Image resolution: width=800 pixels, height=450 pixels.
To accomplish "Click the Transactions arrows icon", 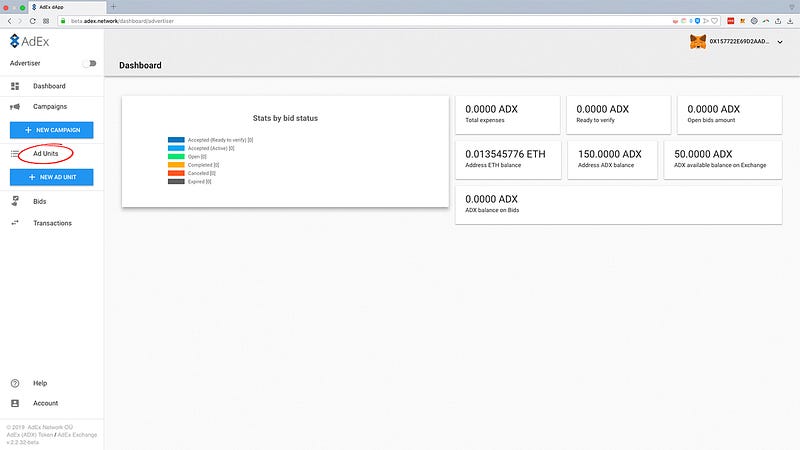I will point(15,223).
